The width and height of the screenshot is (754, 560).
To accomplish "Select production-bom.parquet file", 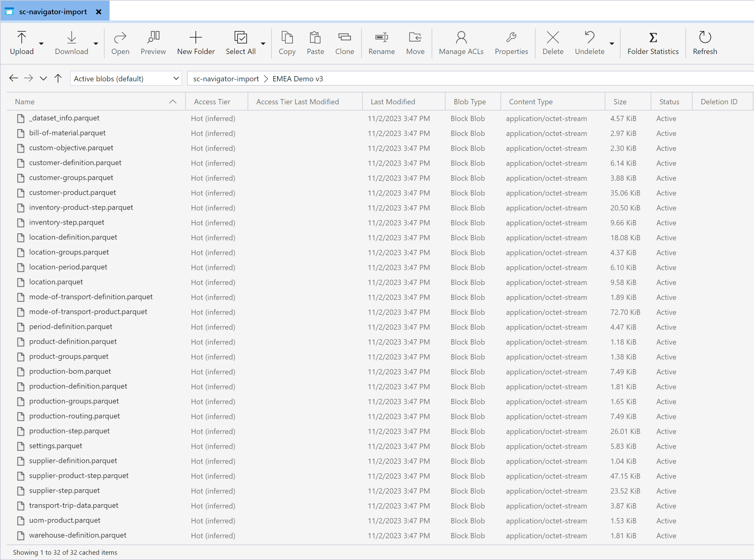I will click(70, 371).
